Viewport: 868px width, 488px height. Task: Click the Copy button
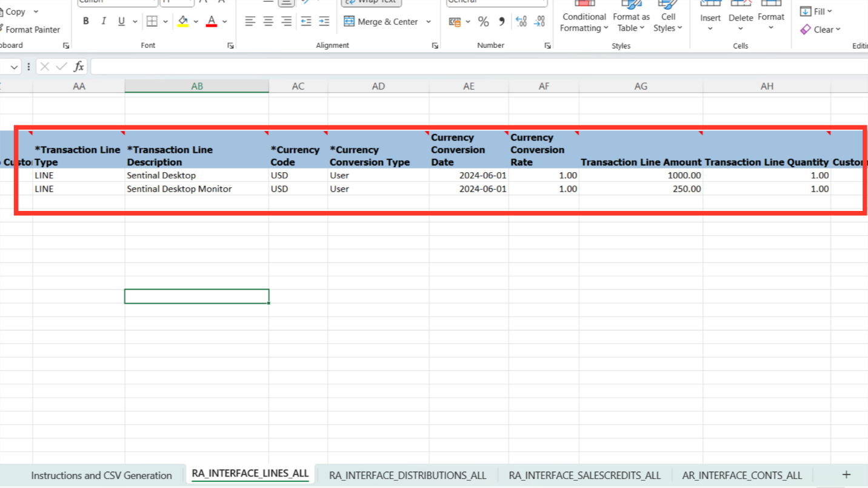(x=15, y=12)
